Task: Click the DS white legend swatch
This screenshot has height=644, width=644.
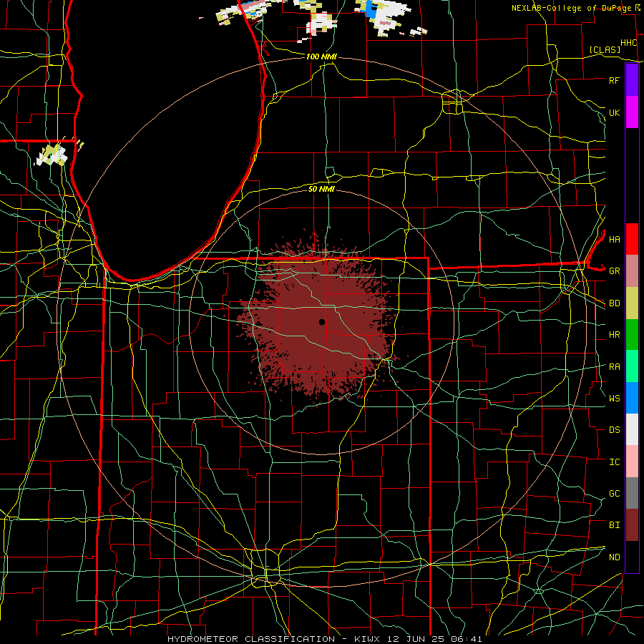Action: 632,429
